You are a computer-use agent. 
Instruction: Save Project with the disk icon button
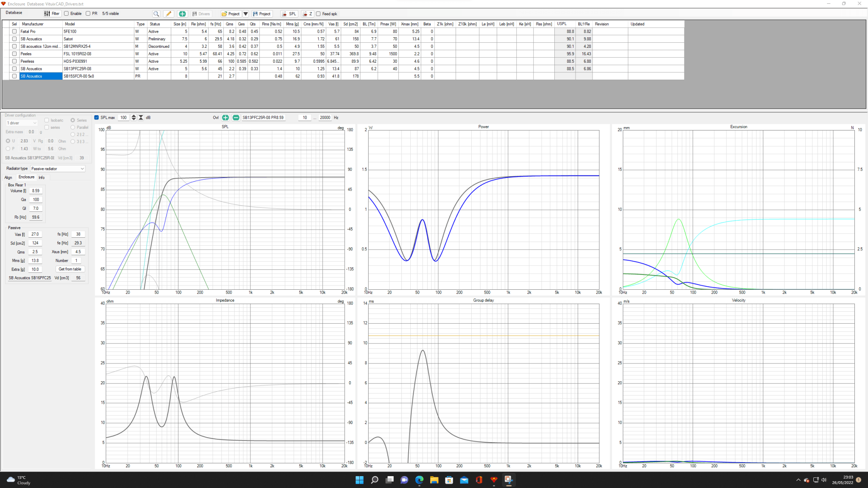262,14
